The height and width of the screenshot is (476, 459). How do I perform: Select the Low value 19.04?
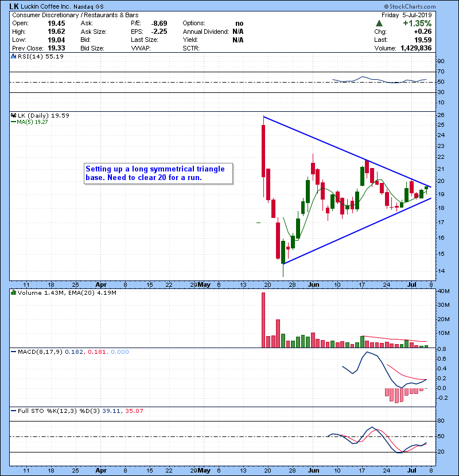[x=56, y=40]
